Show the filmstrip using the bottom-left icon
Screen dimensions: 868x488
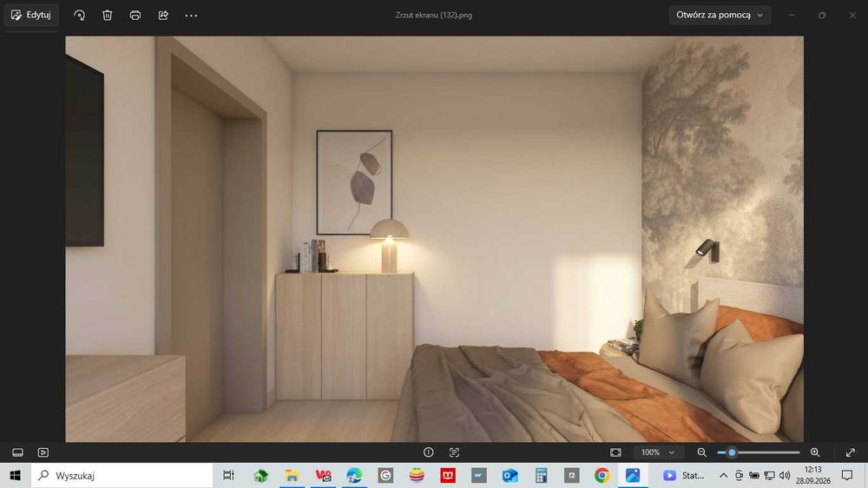pos(17,452)
